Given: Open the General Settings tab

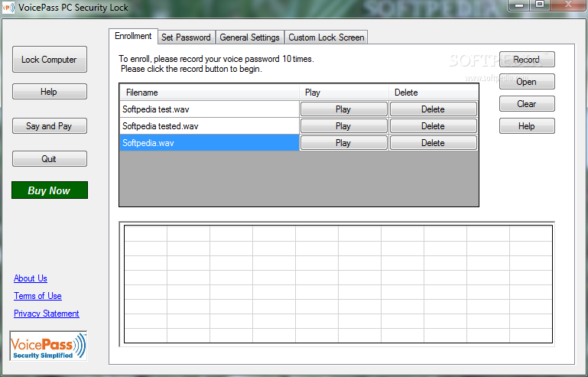Looking at the screenshot, I should 249,37.
